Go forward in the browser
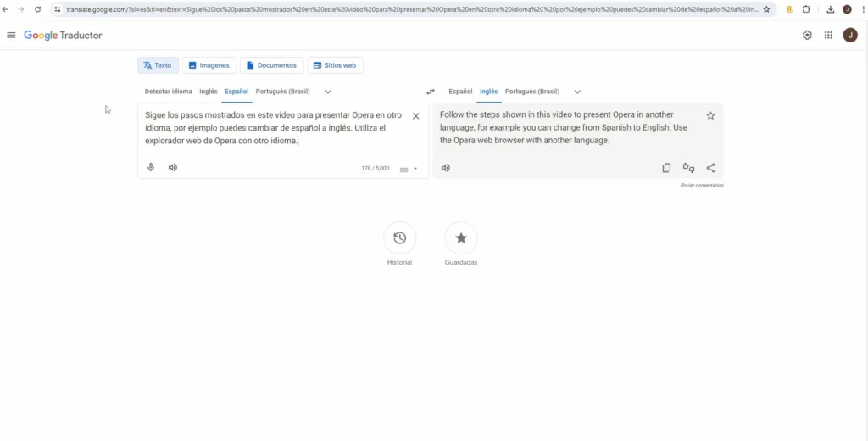 (x=21, y=9)
